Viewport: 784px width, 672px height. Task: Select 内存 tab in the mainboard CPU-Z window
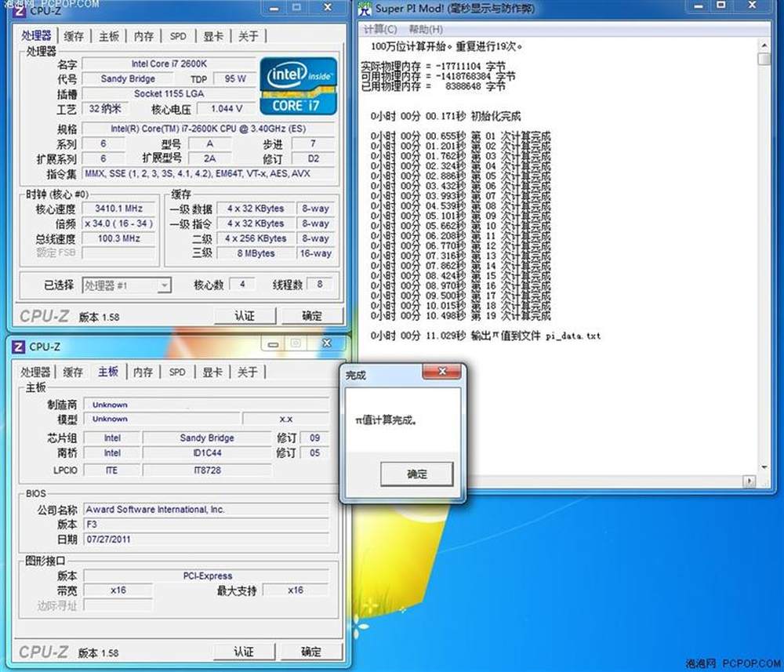point(143,372)
